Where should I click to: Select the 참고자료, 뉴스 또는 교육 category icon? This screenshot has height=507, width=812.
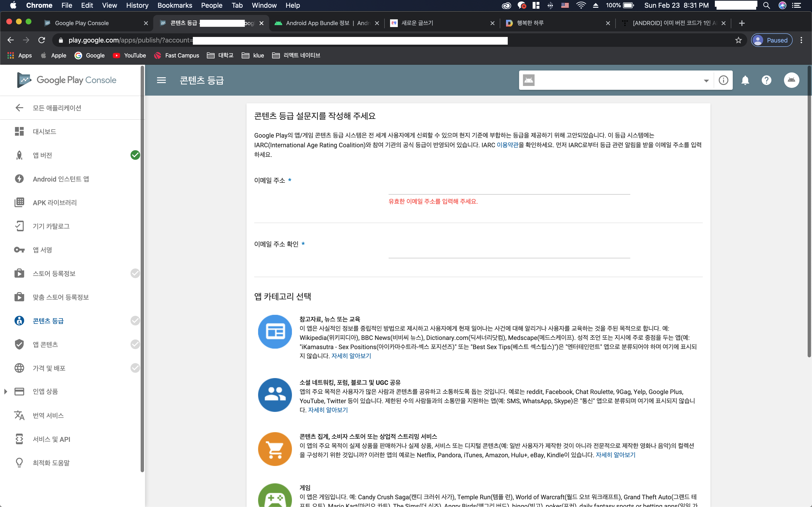click(275, 332)
